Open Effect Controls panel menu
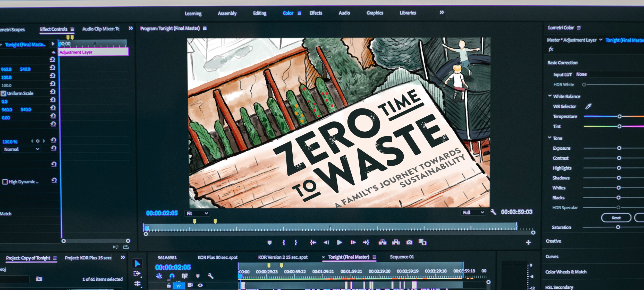The width and height of the screenshot is (644, 290). (x=72, y=29)
